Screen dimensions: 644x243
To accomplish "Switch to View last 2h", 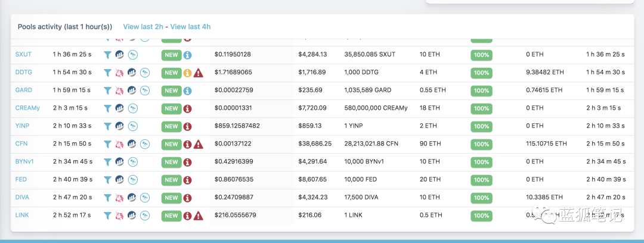I will pos(144,27).
